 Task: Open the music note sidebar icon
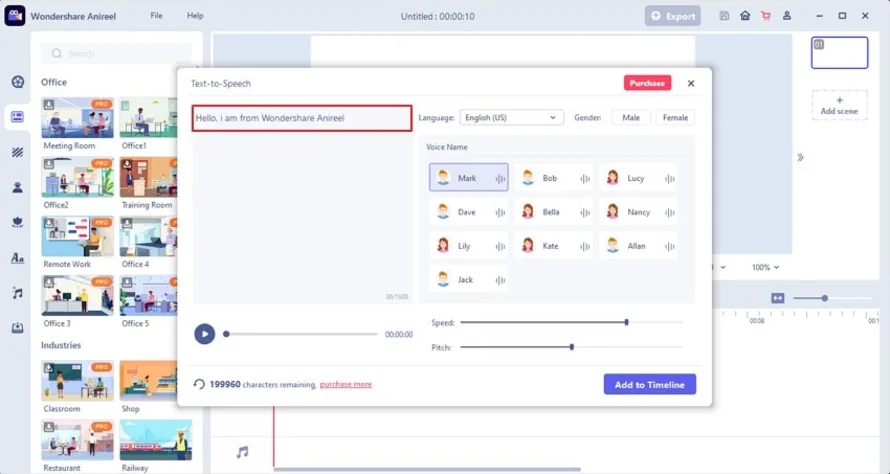pos(18,293)
